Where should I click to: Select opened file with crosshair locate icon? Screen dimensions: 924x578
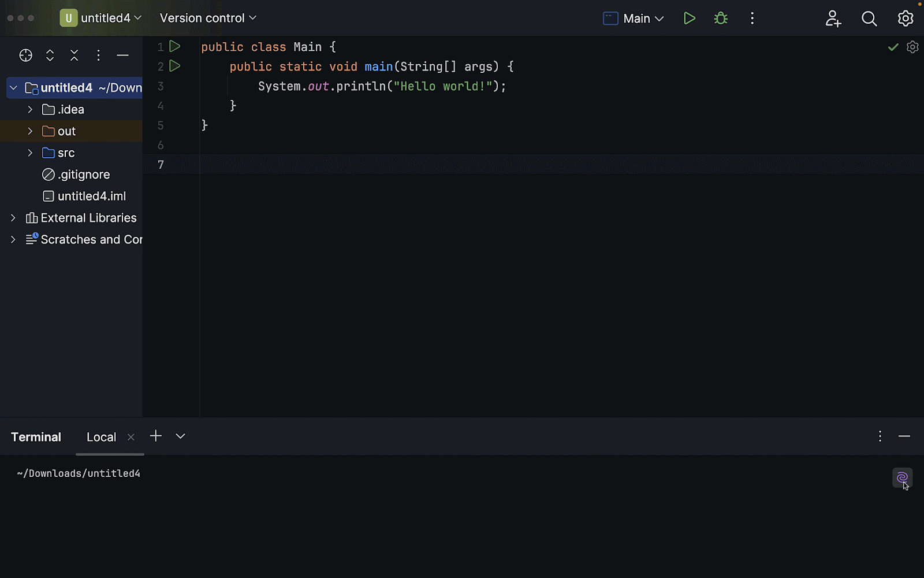point(25,55)
